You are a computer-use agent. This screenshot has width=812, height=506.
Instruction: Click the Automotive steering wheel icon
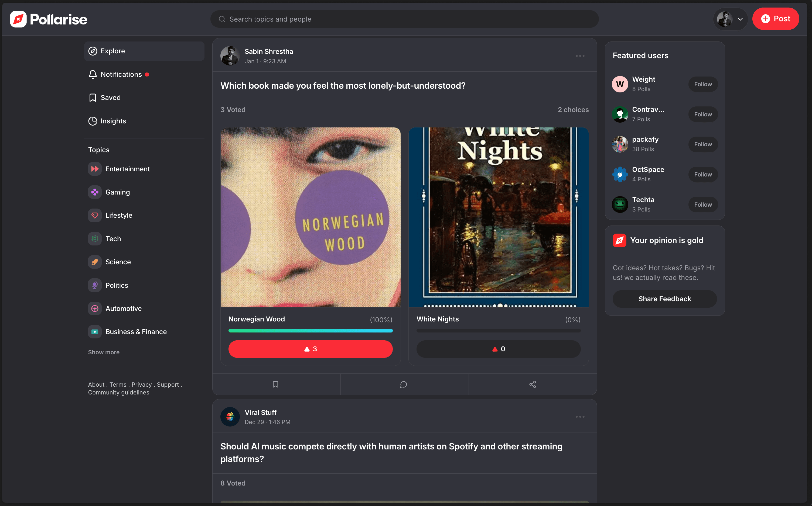tap(95, 308)
